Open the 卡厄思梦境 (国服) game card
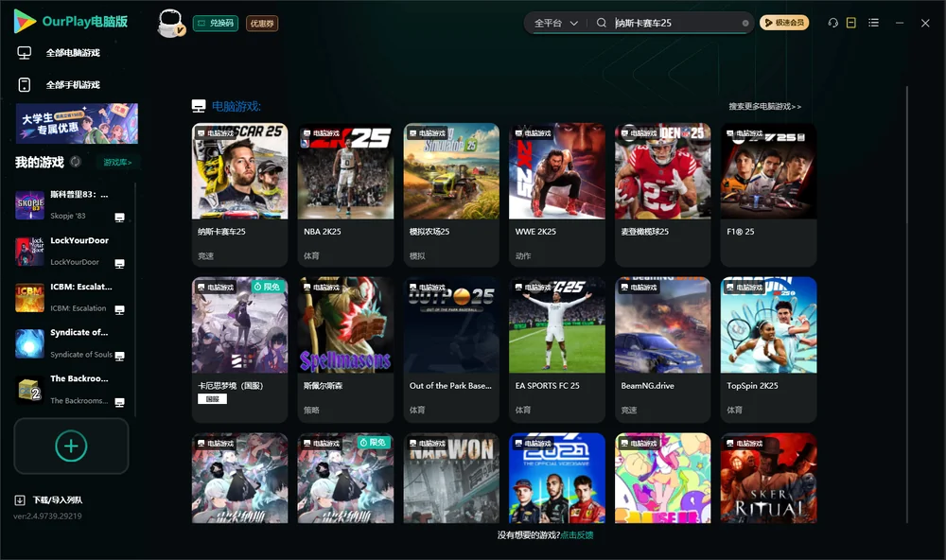Viewport: 946px width, 560px height. pyautogui.click(x=239, y=349)
